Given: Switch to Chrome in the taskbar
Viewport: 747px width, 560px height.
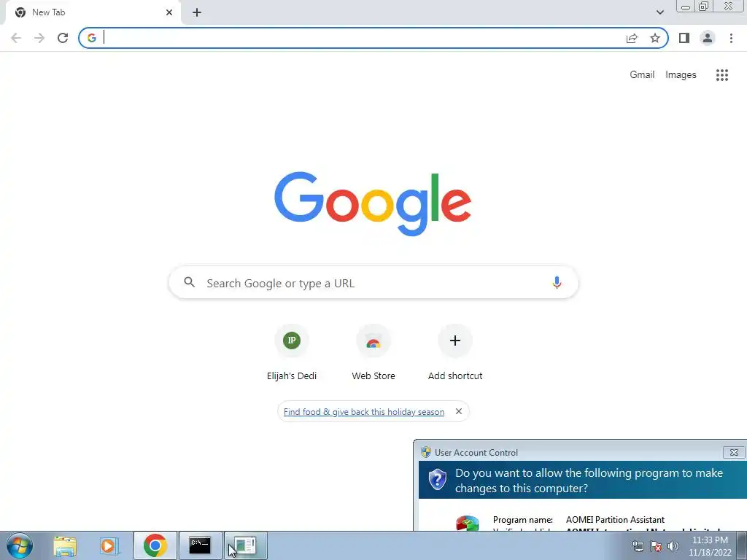Looking at the screenshot, I should [155, 545].
